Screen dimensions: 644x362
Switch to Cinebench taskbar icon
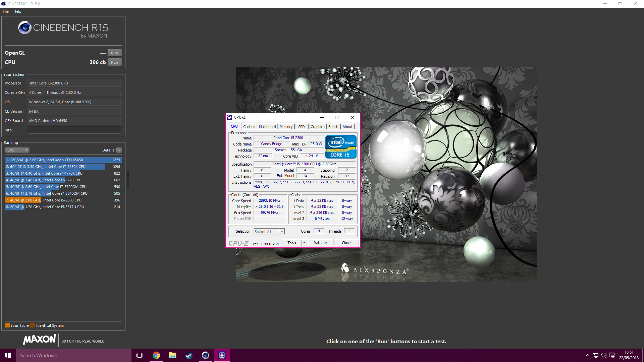206,355
